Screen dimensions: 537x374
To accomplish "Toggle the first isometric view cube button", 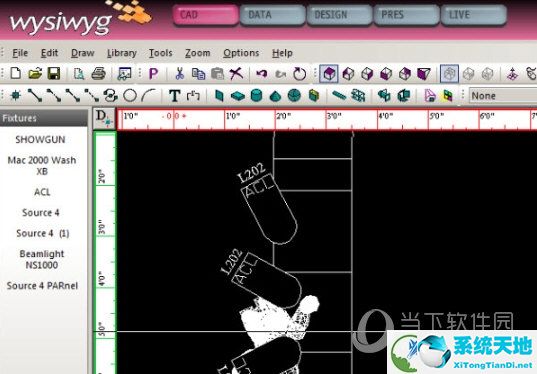I will click(329, 73).
